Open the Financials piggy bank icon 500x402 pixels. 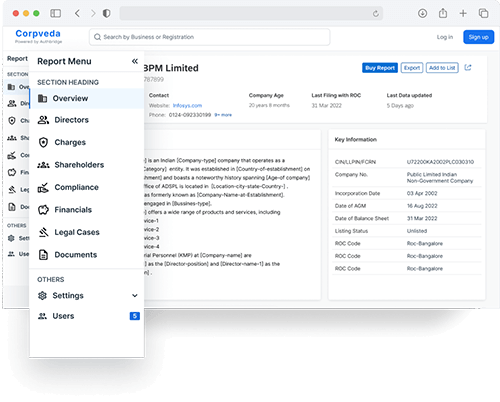pyautogui.click(x=43, y=210)
